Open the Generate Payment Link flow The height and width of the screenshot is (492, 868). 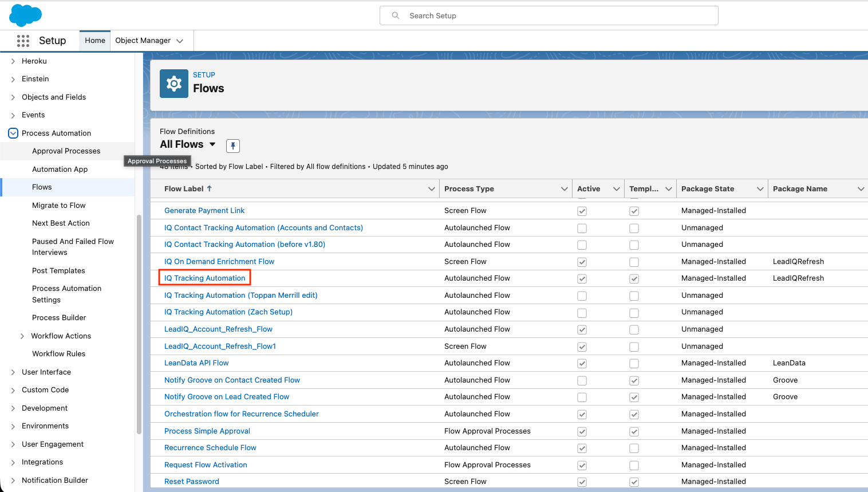204,210
